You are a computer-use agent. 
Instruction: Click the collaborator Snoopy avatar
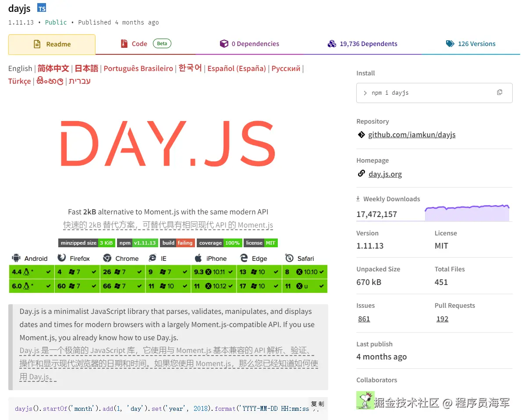pyautogui.click(x=365, y=400)
